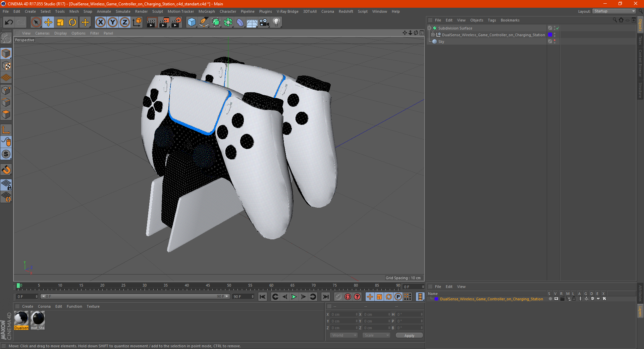644x349 pixels.
Task: Toggle the Z axis lock
Action: (125, 22)
